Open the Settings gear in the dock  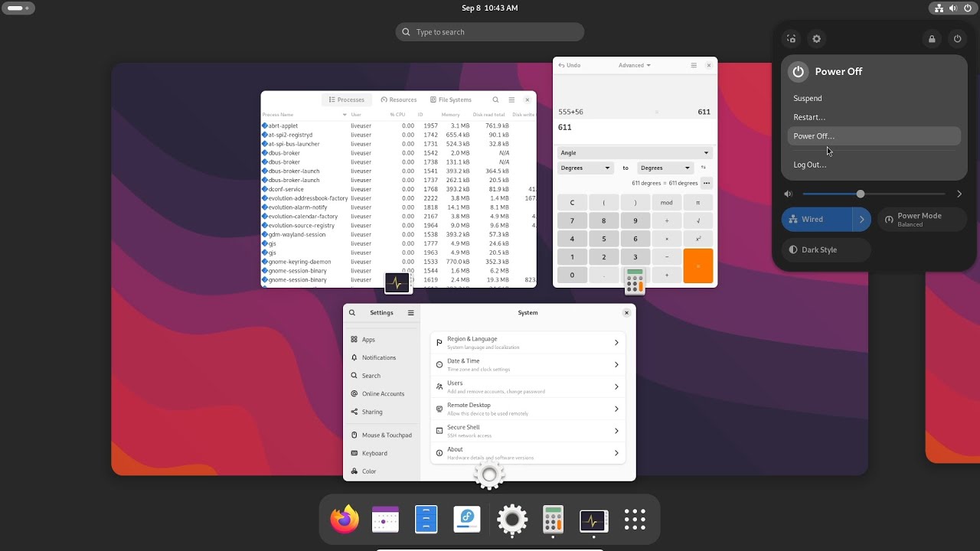click(x=512, y=520)
